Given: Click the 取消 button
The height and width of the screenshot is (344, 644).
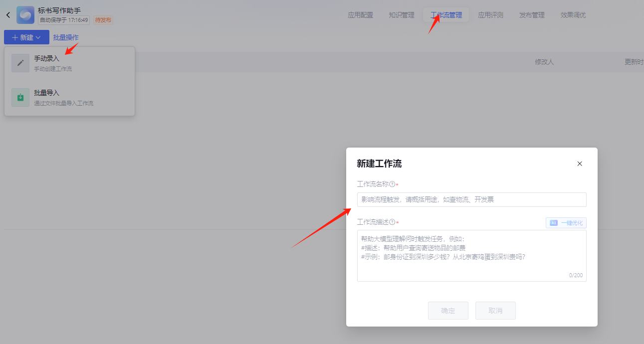Looking at the screenshot, I should pos(495,311).
